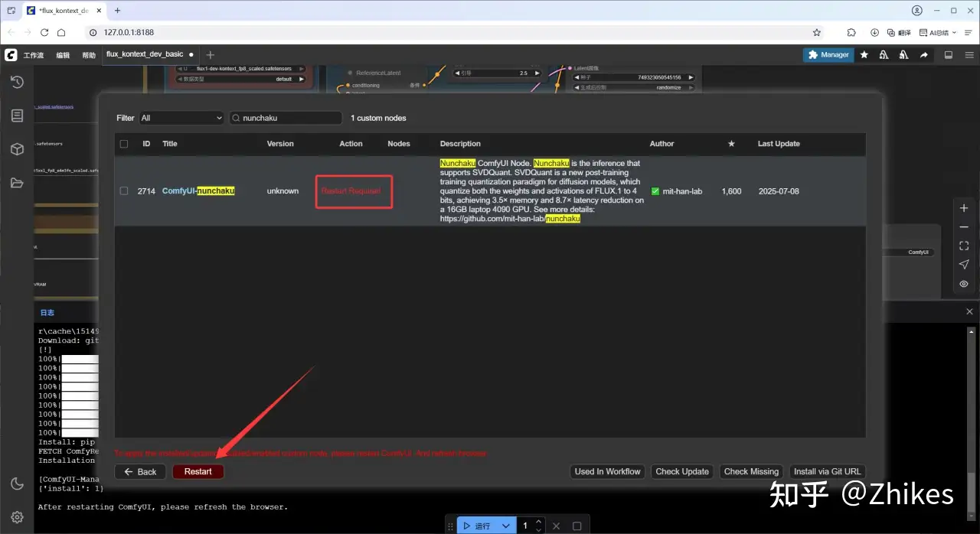Click the second unmute-all icon before the share arrow
The image size is (980, 534).
click(904, 55)
